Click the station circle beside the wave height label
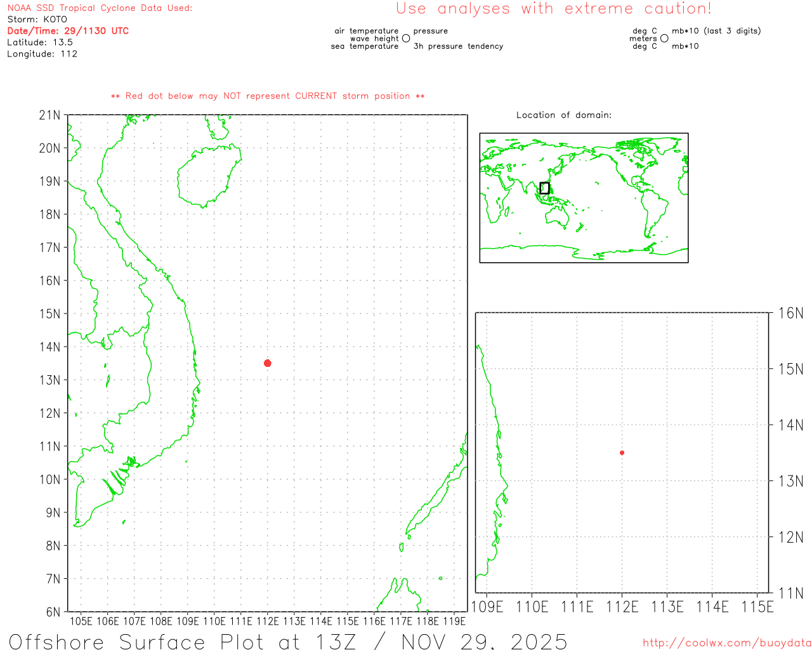Image resolution: width=812 pixels, height=650 pixels. [x=406, y=39]
